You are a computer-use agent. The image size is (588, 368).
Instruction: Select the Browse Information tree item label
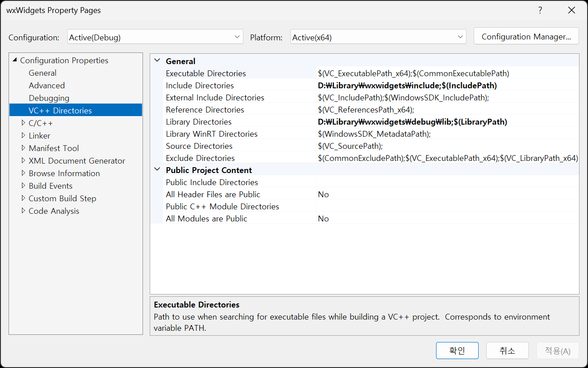tap(64, 173)
